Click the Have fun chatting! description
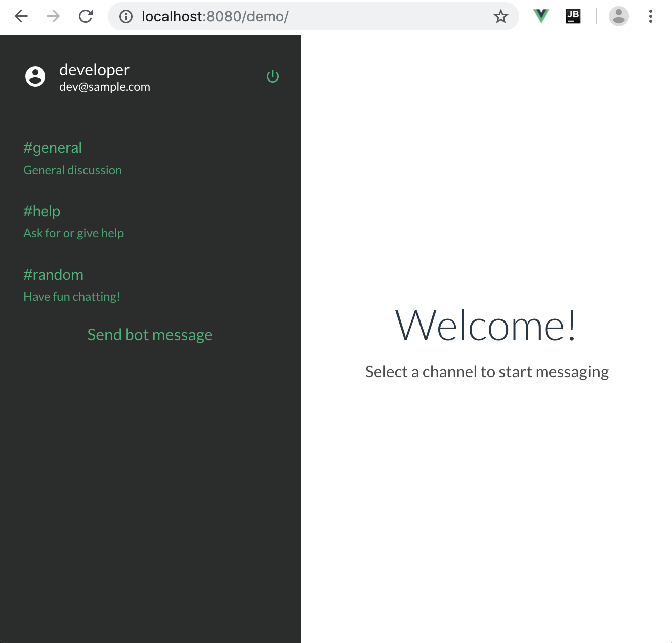The height and width of the screenshot is (643, 672). coord(71,297)
